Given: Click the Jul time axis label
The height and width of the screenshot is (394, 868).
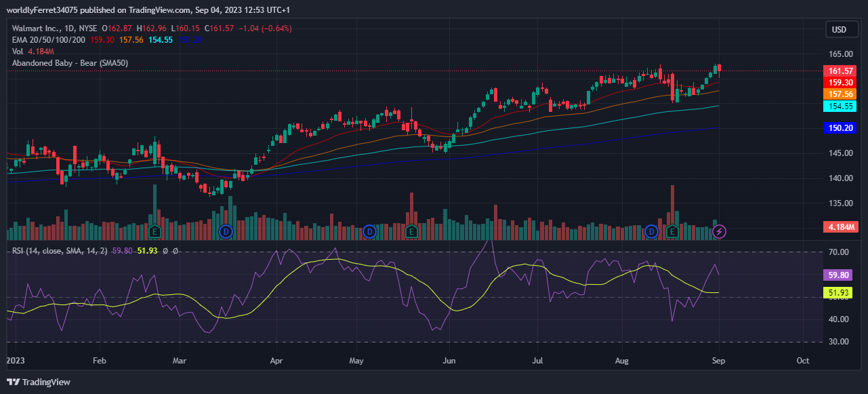Looking at the screenshot, I should click(538, 361).
